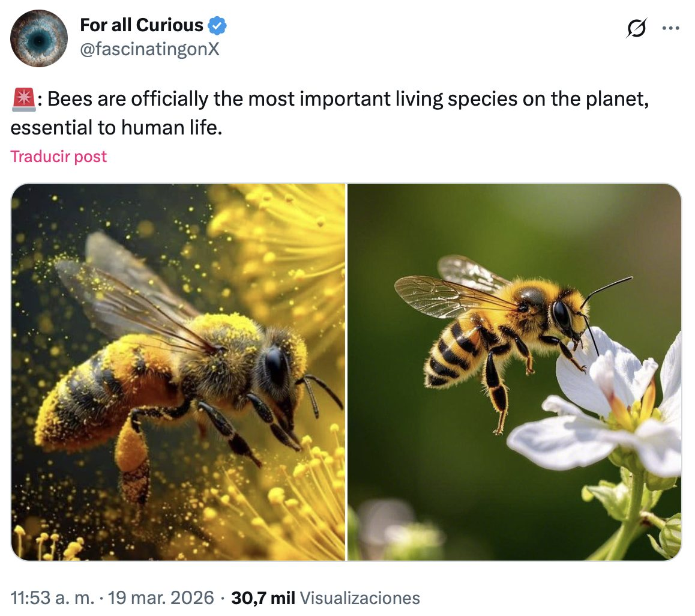Click the Traducir post link
This screenshot has width=695, height=616.
click(x=59, y=157)
